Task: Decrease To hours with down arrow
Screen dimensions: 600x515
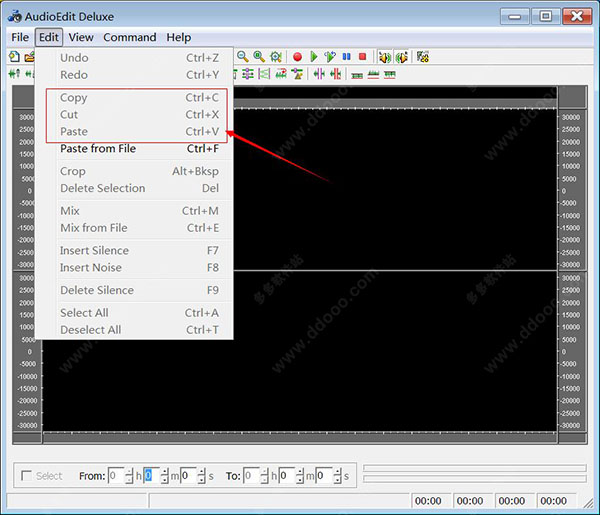Action: [265, 480]
